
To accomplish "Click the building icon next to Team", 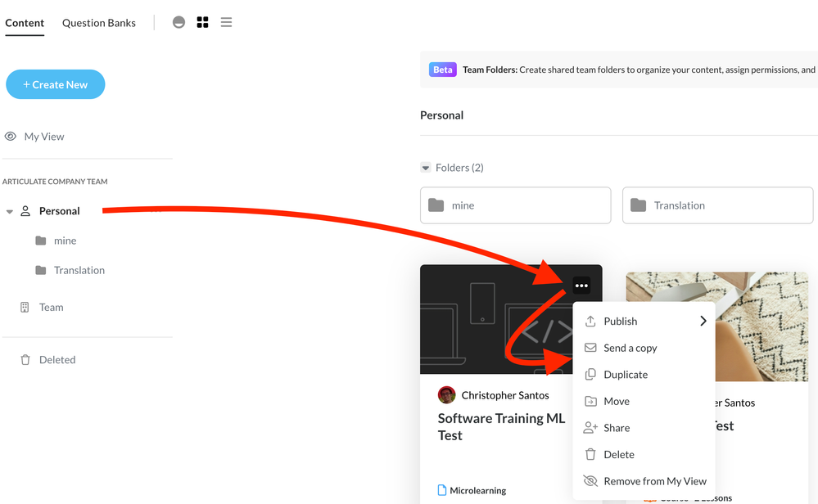I will pyautogui.click(x=25, y=308).
